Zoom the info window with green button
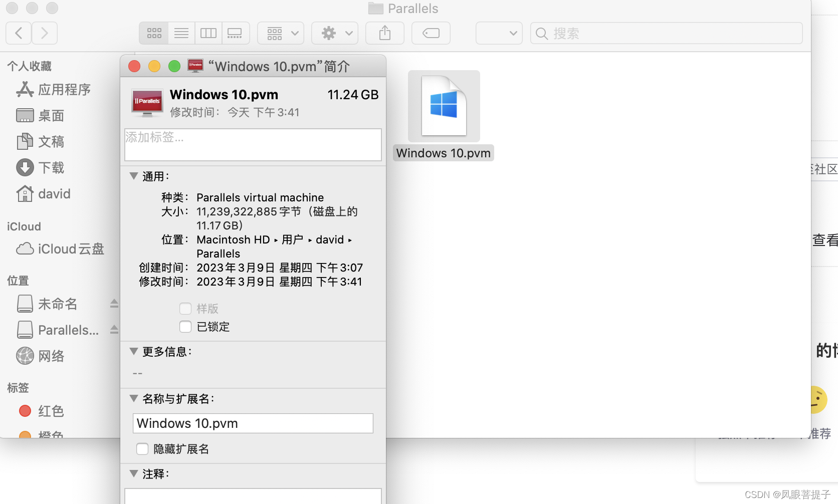 click(174, 66)
